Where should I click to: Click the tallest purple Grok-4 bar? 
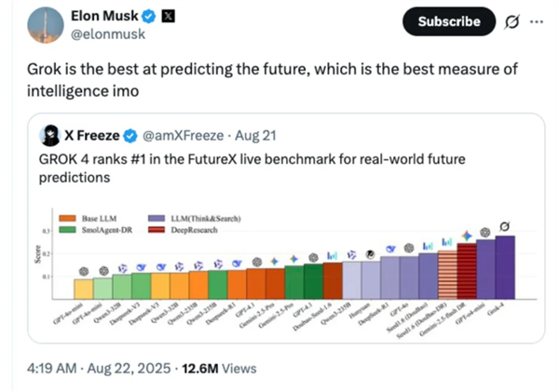(x=505, y=267)
